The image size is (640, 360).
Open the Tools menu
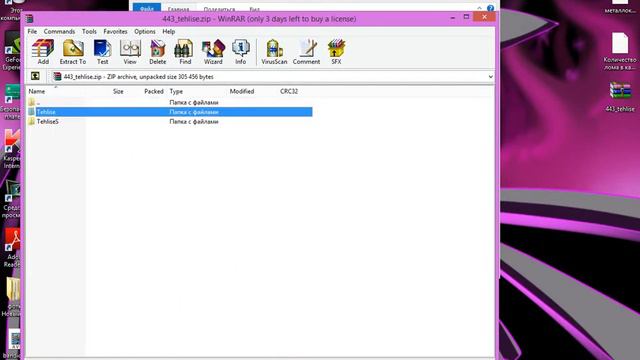point(89,31)
